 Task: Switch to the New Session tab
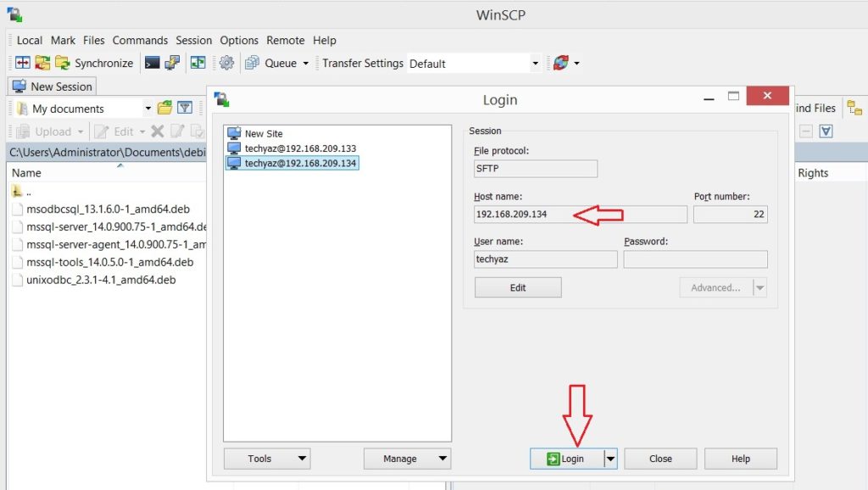tap(53, 86)
